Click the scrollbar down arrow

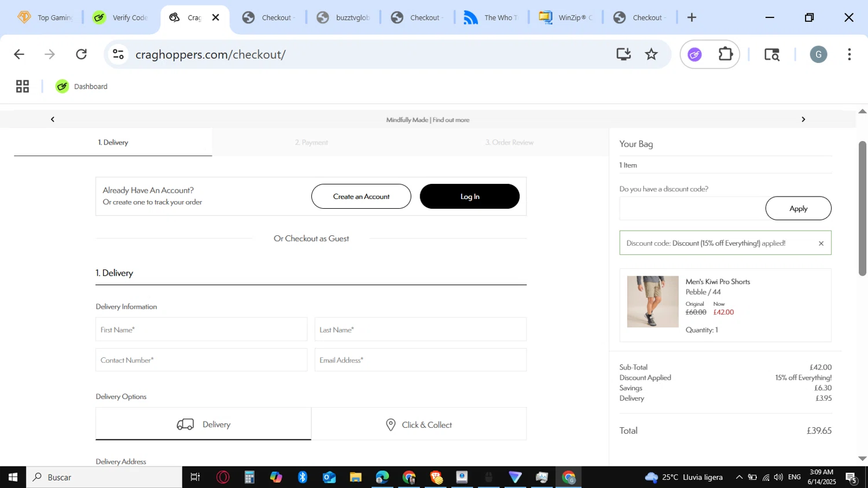[x=862, y=459]
